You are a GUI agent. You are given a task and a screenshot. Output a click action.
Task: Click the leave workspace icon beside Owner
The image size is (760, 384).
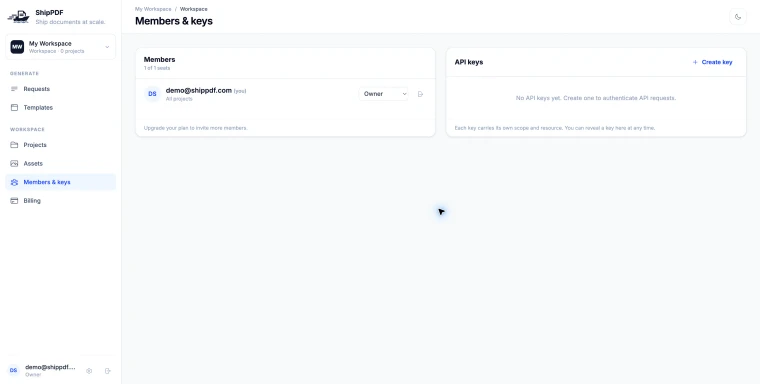tap(420, 94)
